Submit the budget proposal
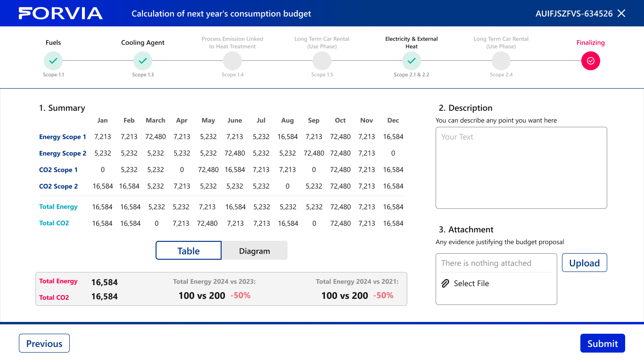The width and height of the screenshot is (644, 362). (x=603, y=343)
